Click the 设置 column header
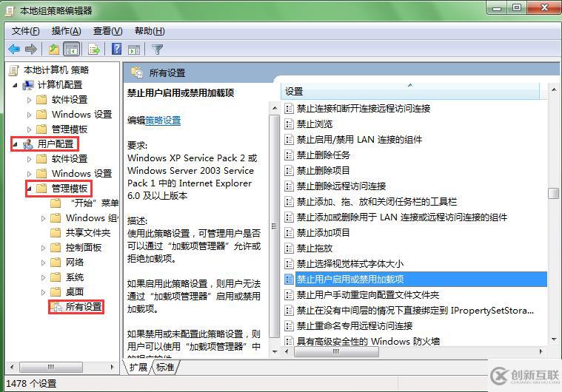The height and width of the screenshot is (392, 562). tap(410, 91)
